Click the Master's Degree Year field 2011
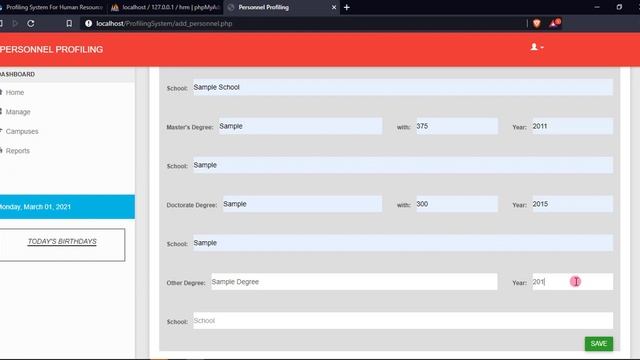This screenshot has height=360, width=640. coord(572,126)
